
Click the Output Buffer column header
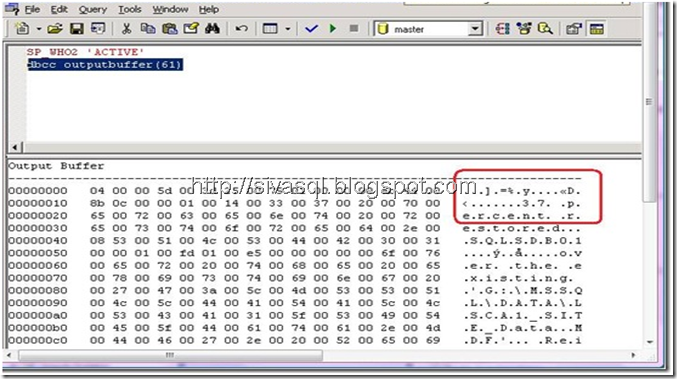point(56,166)
